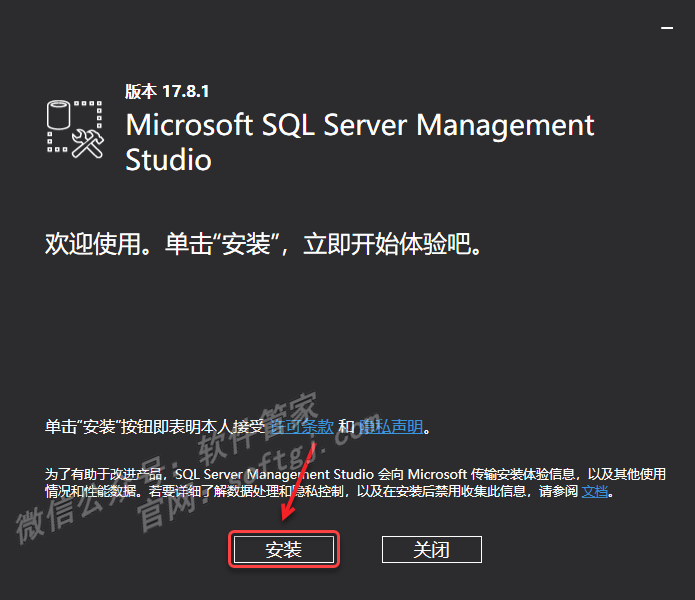Open the 隐私声明 privacy statement link
The image size is (695, 600).
(390, 427)
